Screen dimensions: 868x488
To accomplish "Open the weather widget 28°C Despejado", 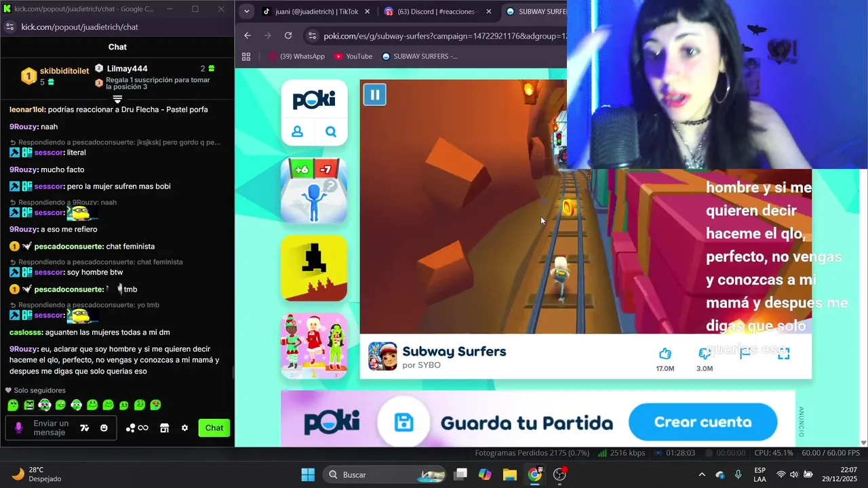I will [x=37, y=474].
